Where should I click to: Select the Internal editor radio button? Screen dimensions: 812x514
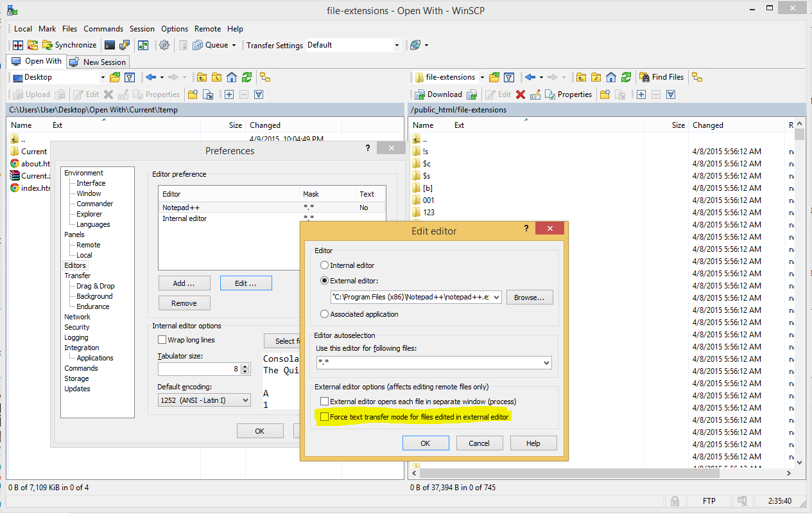[x=325, y=265]
